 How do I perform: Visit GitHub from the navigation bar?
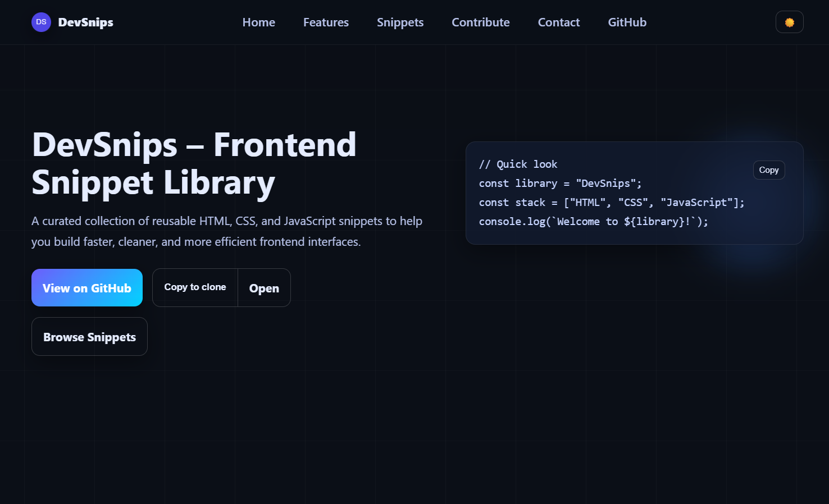point(627,22)
